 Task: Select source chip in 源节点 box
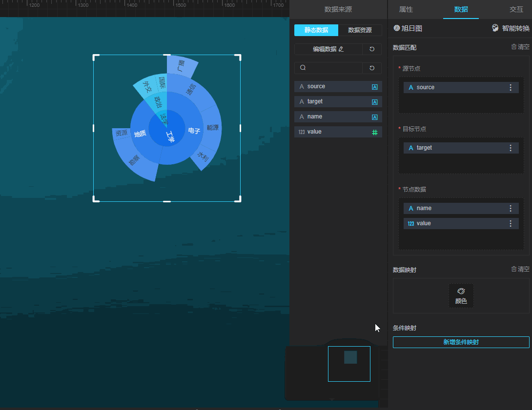pos(461,87)
